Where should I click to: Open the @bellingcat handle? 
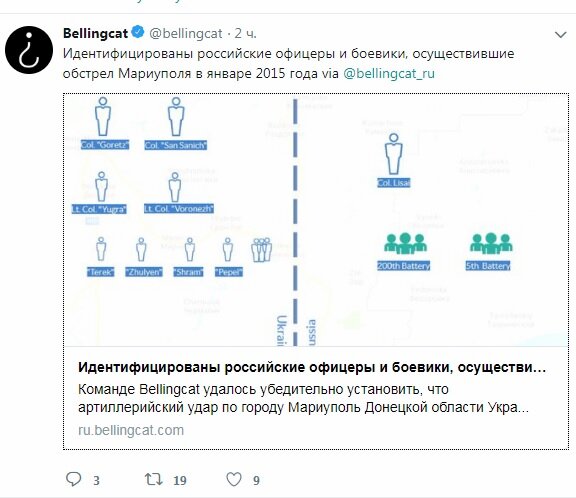click(186, 33)
